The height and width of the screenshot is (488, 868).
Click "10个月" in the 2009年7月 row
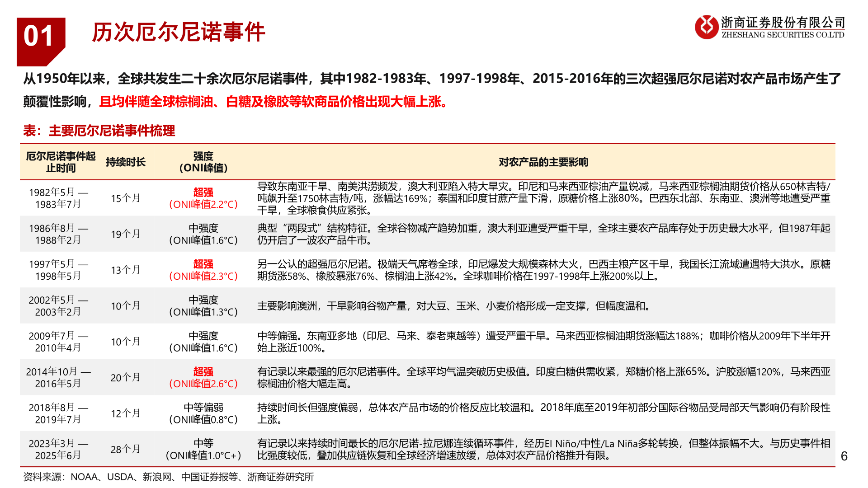pyautogui.click(x=126, y=342)
